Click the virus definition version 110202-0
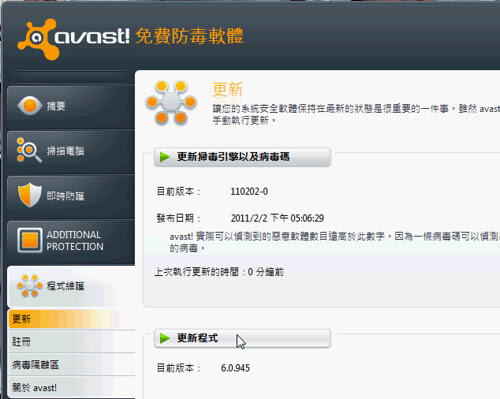This screenshot has width=500, height=399. coord(249,192)
